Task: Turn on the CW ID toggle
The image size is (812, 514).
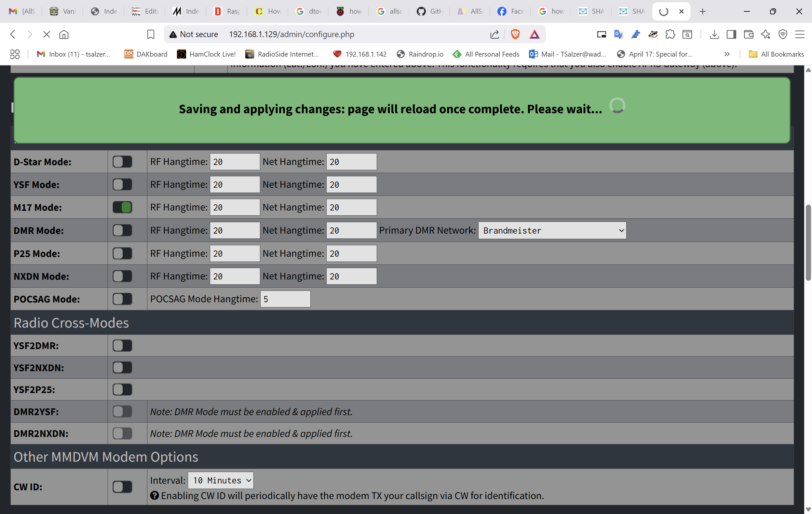Action: pyautogui.click(x=122, y=487)
